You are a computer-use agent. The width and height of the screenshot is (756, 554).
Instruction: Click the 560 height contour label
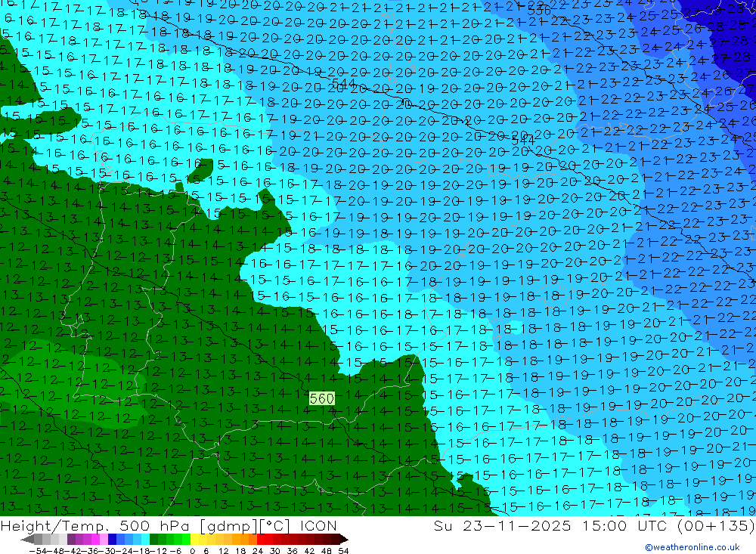click(321, 399)
